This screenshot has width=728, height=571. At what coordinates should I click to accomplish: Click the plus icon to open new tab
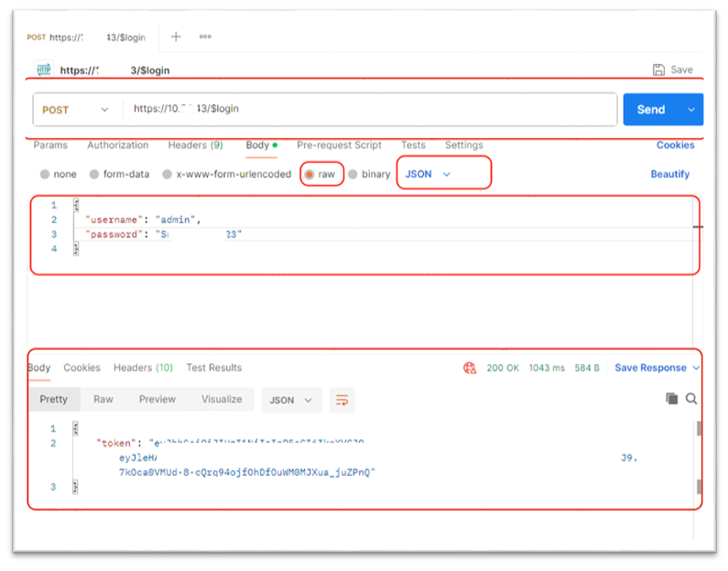pos(176,37)
